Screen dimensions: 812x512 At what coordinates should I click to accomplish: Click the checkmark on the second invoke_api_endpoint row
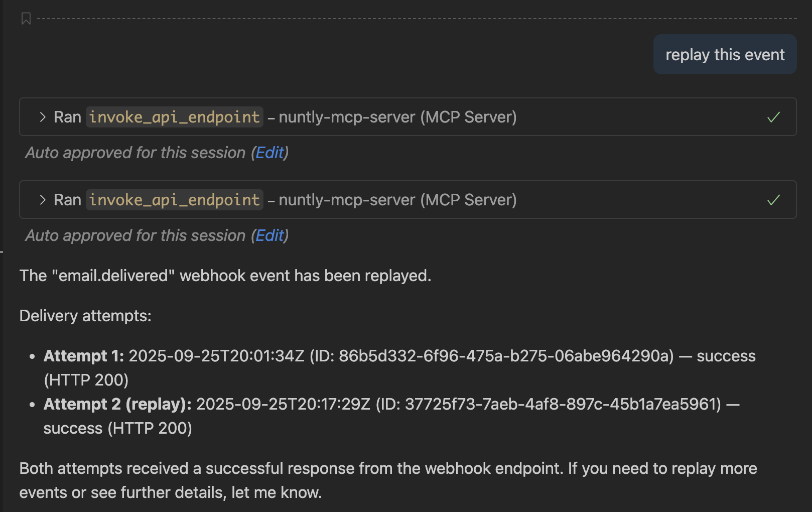point(773,200)
